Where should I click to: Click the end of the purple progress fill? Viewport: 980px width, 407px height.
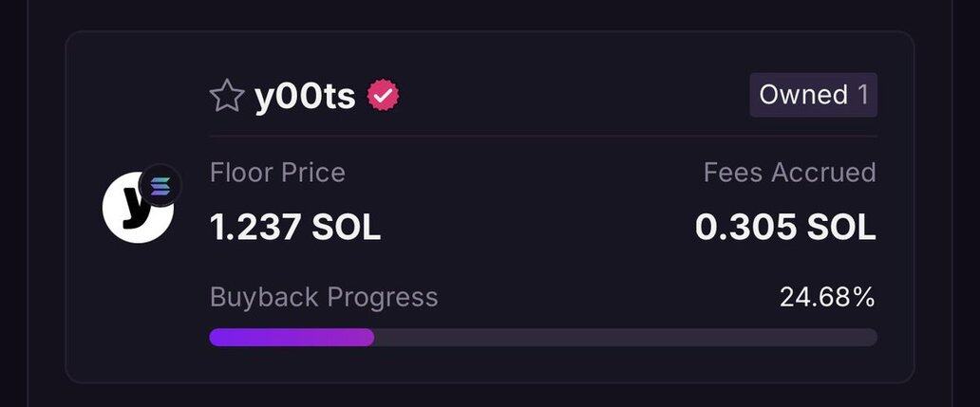tap(371, 338)
